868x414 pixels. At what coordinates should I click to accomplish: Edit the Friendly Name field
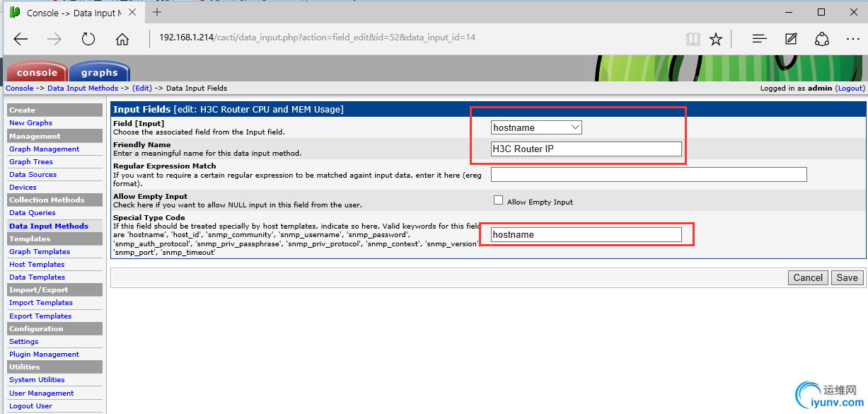tap(586, 149)
